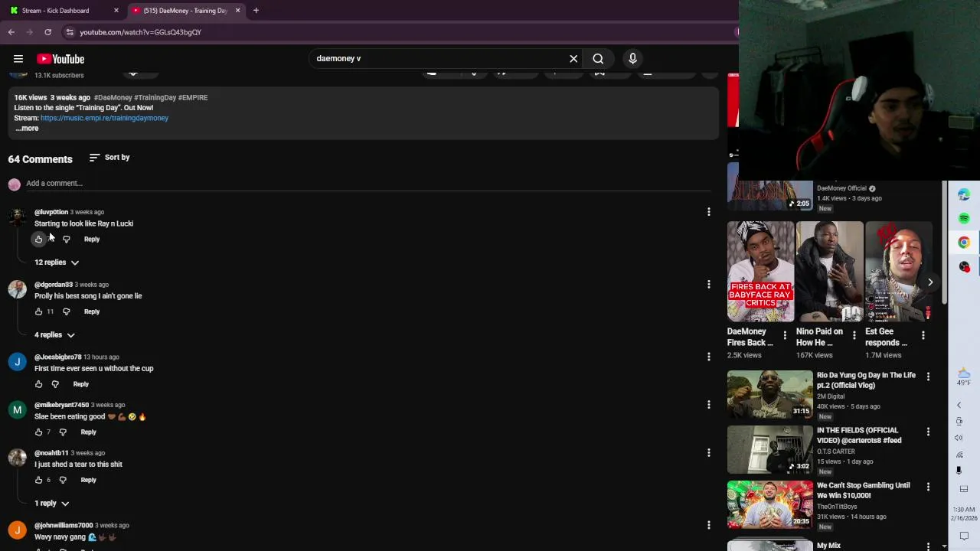The height and width of the screenshot is (551, 980).
Task: Like the 'Ray n Lucki' comment
Action: coord(38,240)
